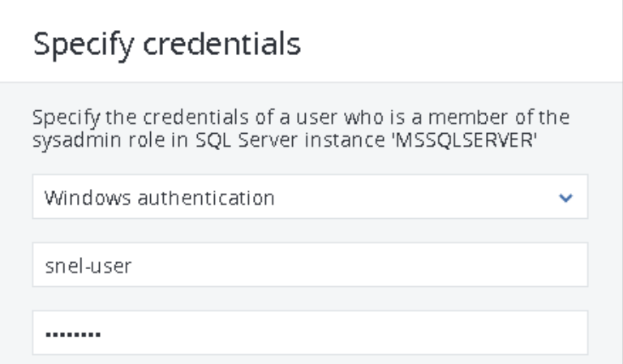Select the password bullets text
This screenshot has width=623, height=364.
(x=73, y=334)
